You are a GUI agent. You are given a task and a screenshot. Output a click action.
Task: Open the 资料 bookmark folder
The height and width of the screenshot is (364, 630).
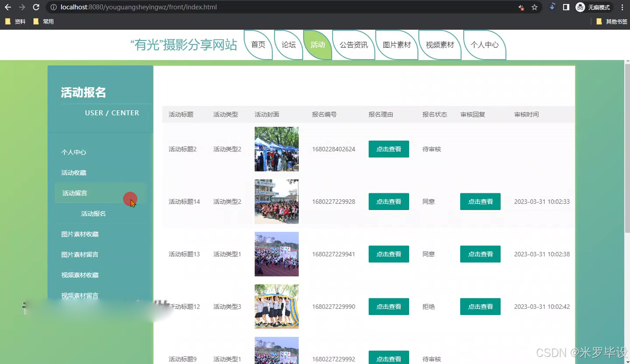click(x=15, y=21)
